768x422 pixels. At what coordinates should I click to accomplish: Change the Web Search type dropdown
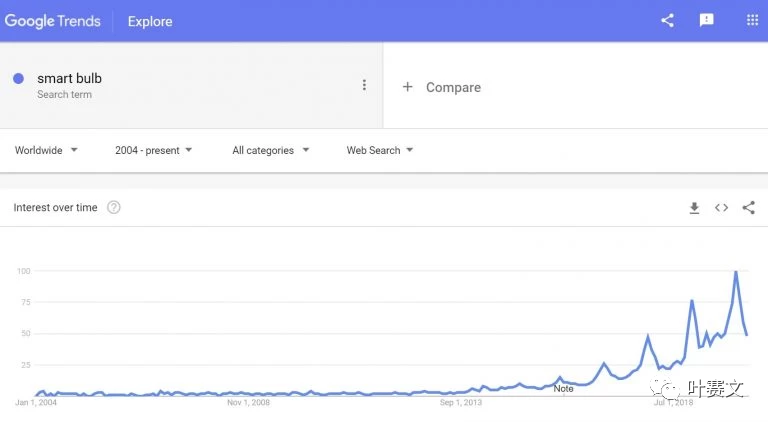[x=380, y=150]
